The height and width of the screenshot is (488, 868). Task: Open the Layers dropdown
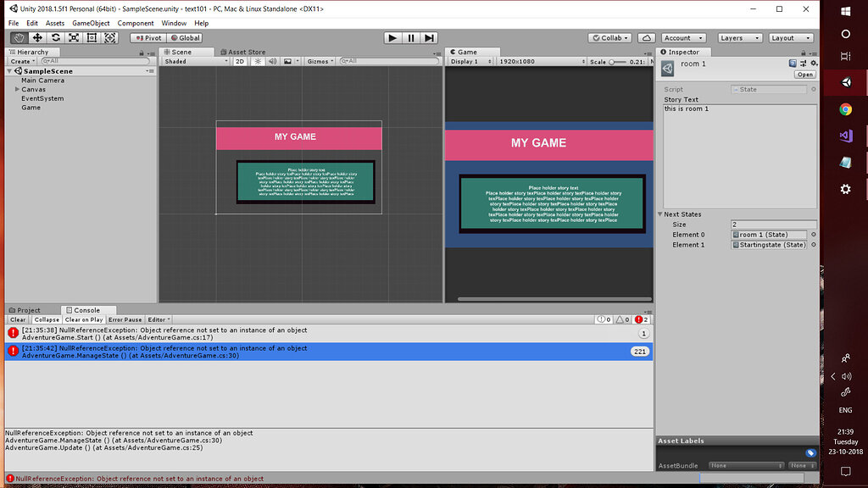click(738, 37)
